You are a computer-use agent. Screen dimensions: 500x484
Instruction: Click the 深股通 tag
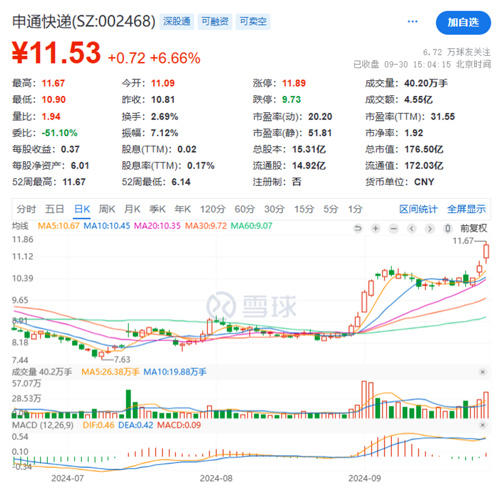[176, 22]
